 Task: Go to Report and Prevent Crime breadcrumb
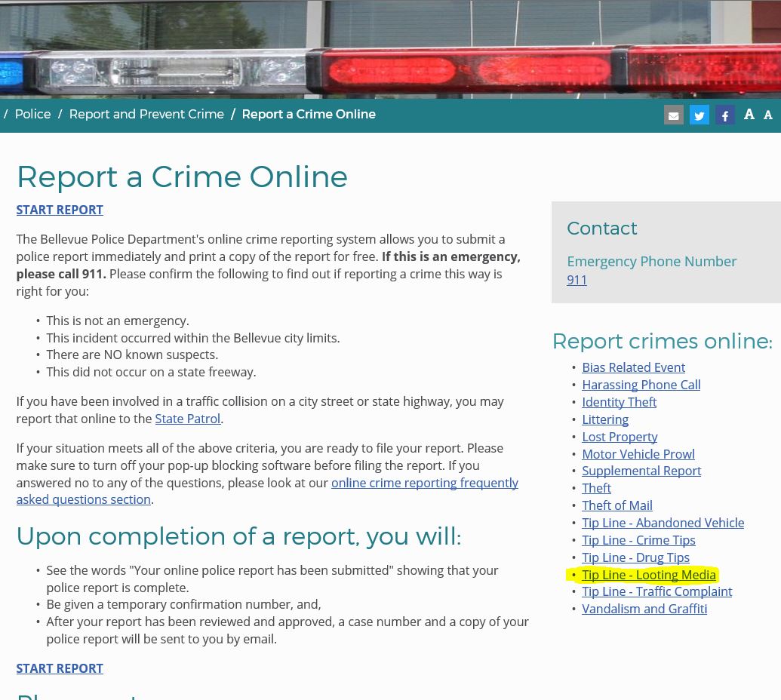coord(146,115)
